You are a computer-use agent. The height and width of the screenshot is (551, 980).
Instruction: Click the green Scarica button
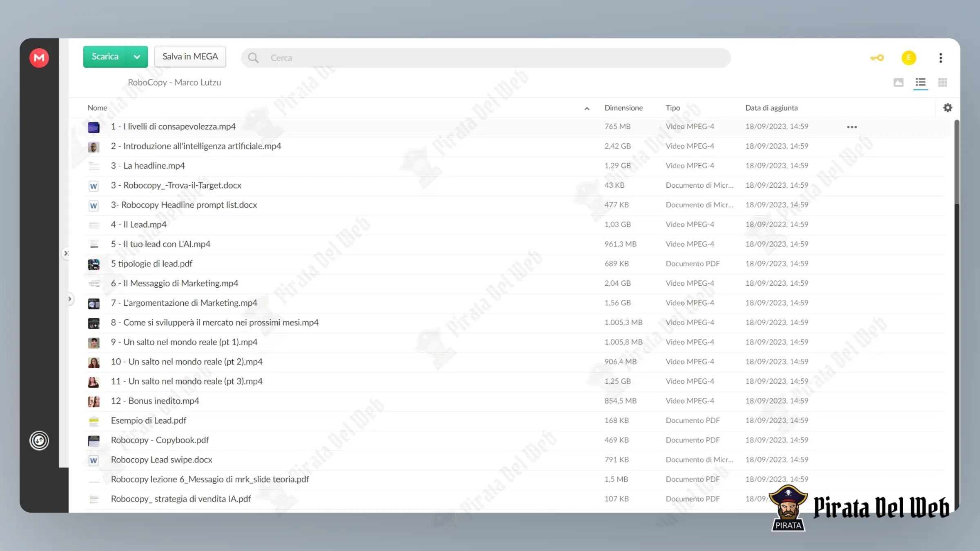tap(105, 57)
